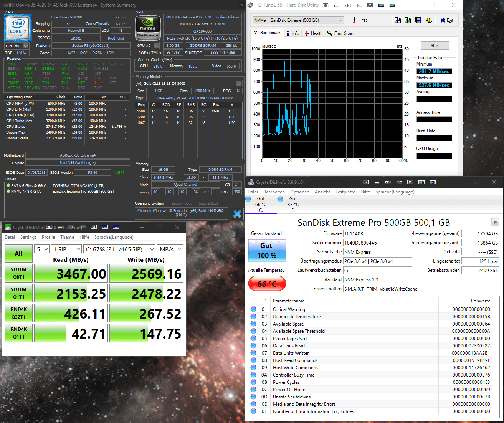The width and height of the screenshot is (504, 423).
Task: Click the SanDisk Extreme Pro 500GB title text
Action: tap(373, 223)
